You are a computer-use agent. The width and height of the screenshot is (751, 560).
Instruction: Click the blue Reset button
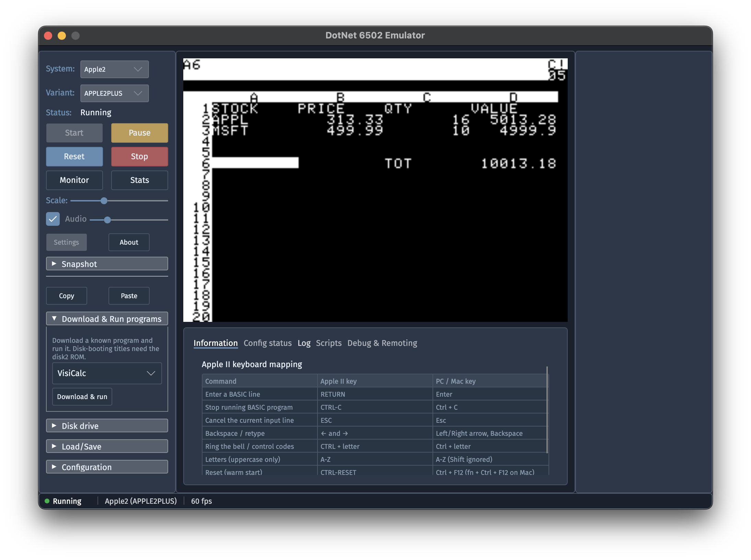pyautogui.click(x=74, y=156)
